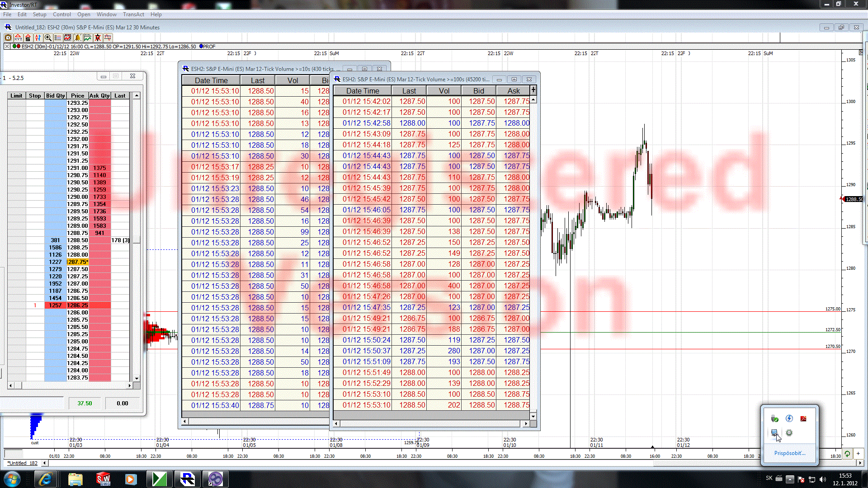Open the TransAct menu
The width and height of the screenshot is (868, 488).
pos(133,14)
